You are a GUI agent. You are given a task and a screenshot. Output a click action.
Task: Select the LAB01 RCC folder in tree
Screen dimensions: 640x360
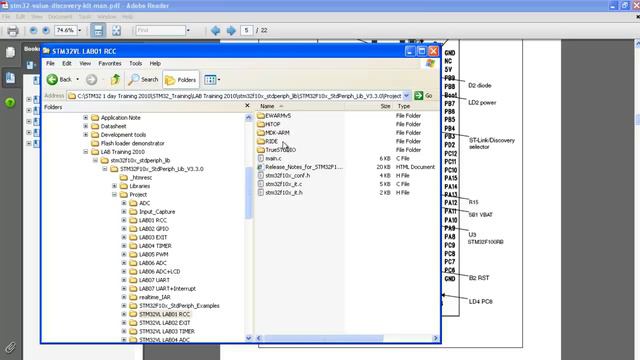(149, 220)
